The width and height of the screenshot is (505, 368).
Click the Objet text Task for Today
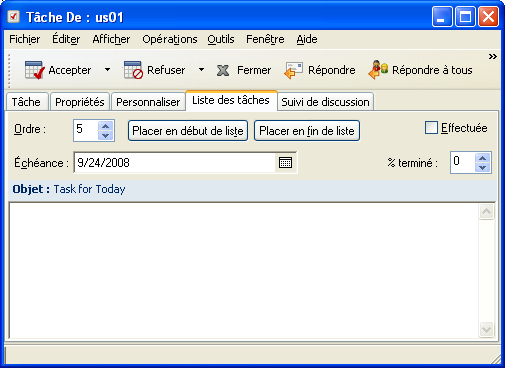[x=89, y=189]
